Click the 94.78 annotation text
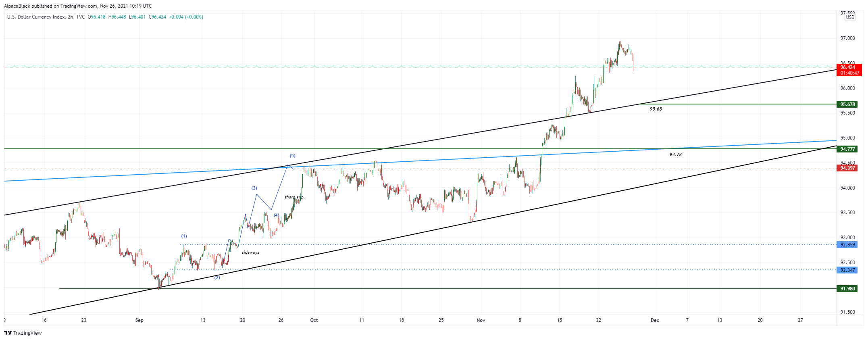868x340 pixels. tap(676, 154)
